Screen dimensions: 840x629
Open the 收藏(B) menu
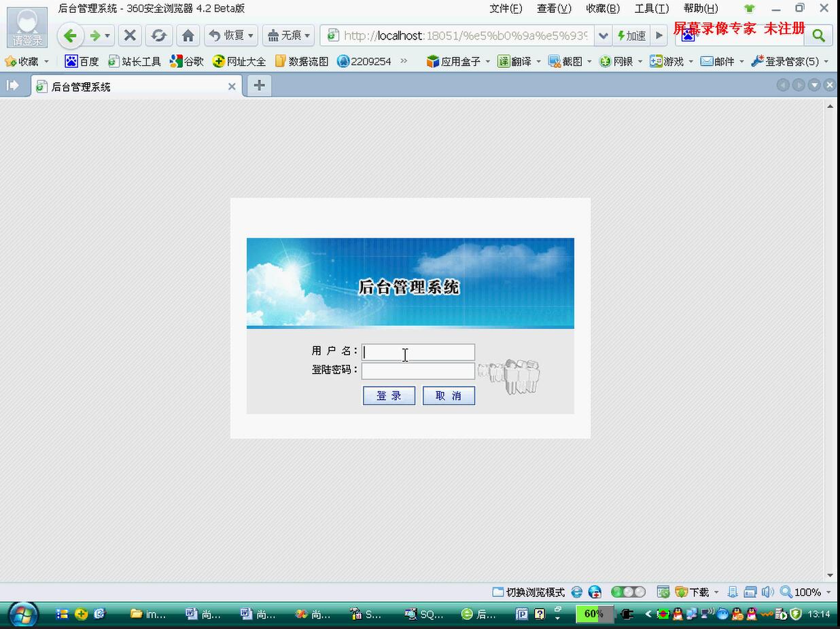pos(603,8)
